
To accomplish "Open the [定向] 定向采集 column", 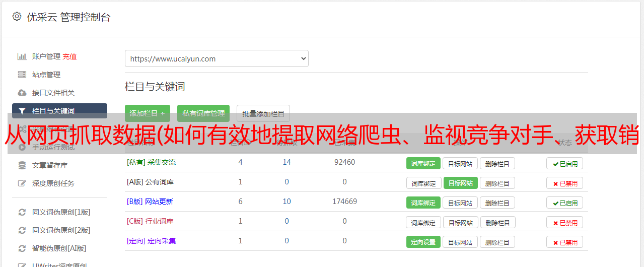I will pyautogui.click(x=151, y=241).
